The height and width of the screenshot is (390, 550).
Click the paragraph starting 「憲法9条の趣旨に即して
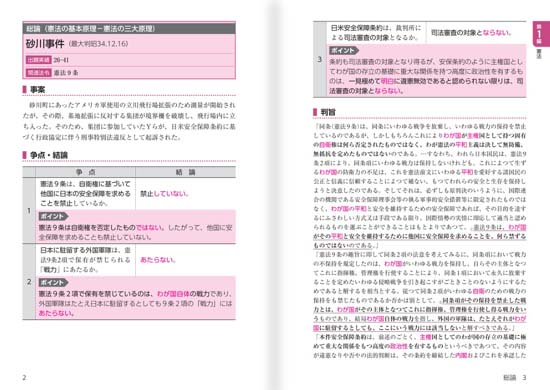pyautogui.click(x=420, y=291)
